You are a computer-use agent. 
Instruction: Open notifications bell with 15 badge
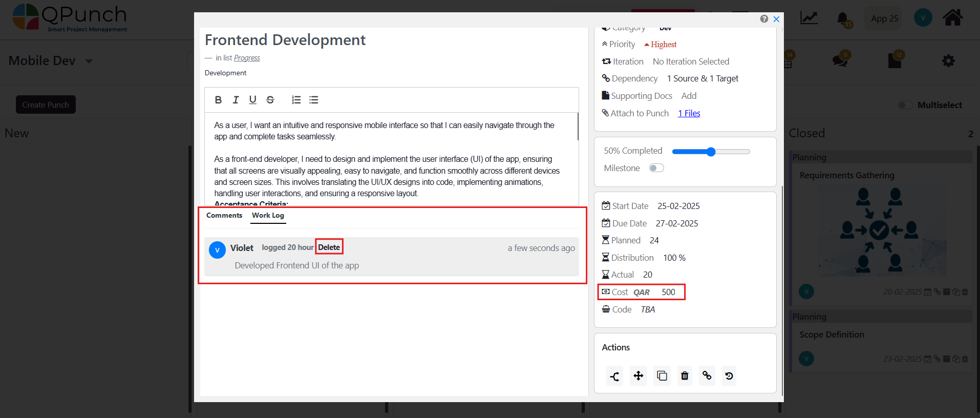click(843, 19)
